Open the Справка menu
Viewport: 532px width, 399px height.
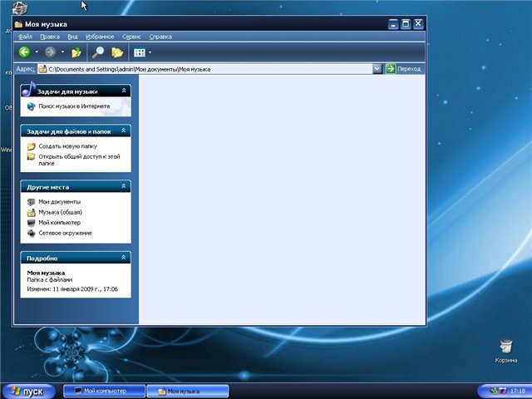pyautogui.click(x=160, y=37)
